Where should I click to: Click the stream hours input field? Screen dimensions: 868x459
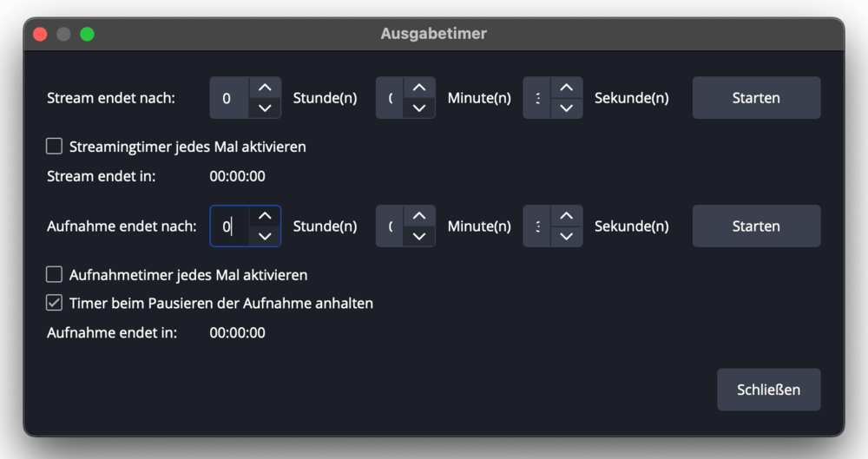[229, 98]
